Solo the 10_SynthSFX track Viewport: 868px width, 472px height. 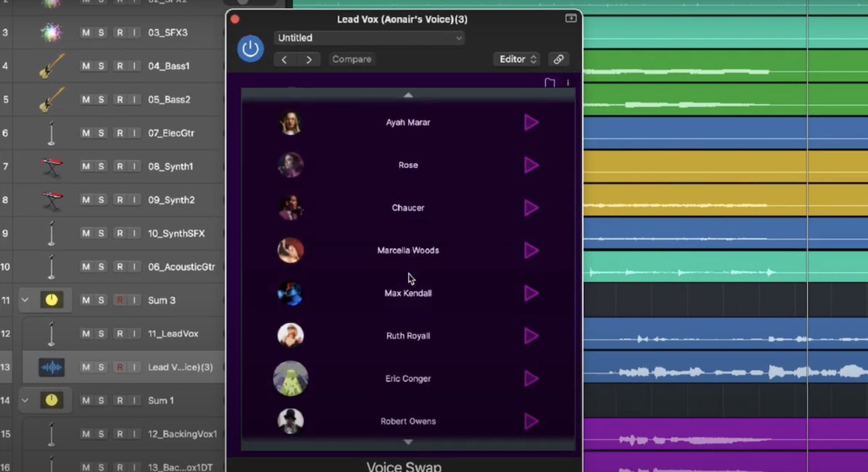tap(101, 234)
